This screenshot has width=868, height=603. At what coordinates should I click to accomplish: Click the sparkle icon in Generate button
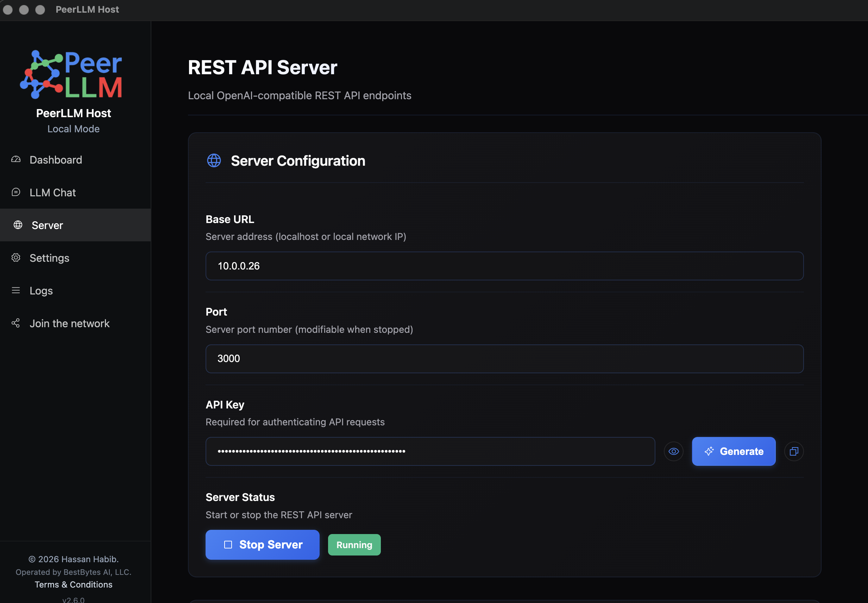click(x=709, y=451)
